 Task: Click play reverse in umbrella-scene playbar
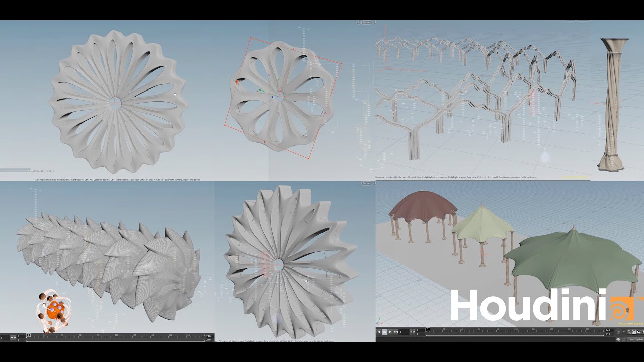click(x=379, y=332)
